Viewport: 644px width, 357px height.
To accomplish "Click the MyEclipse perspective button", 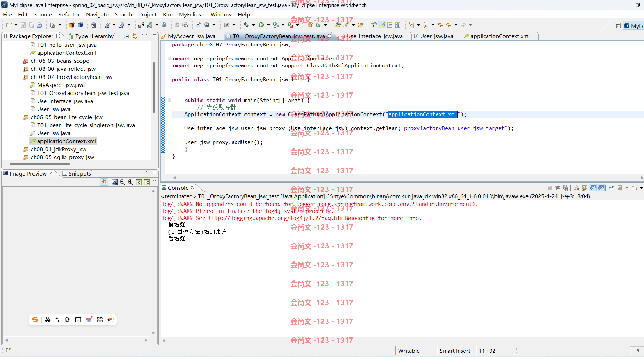I will [x=634, y=25].
